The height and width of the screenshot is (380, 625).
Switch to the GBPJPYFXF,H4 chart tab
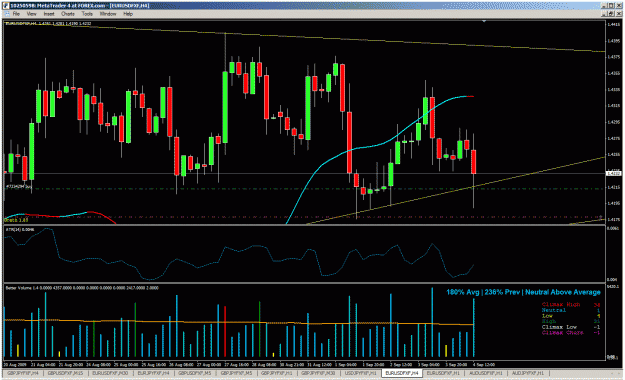point(23,373)
